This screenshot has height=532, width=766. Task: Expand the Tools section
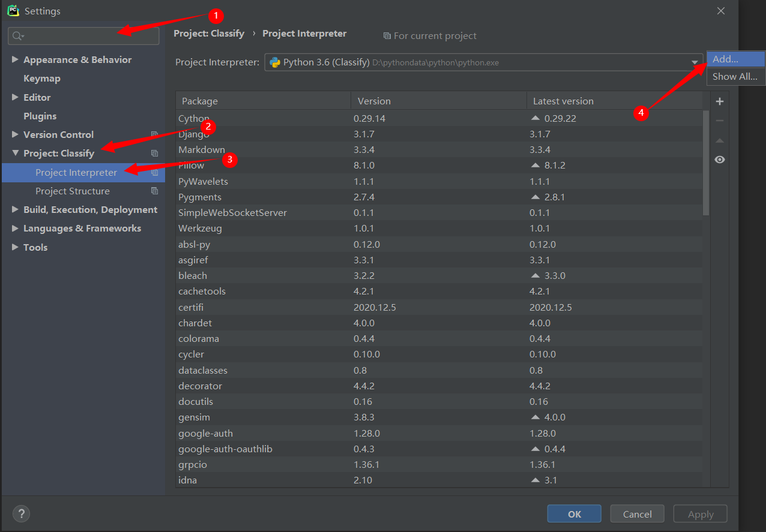pos(15,247)
